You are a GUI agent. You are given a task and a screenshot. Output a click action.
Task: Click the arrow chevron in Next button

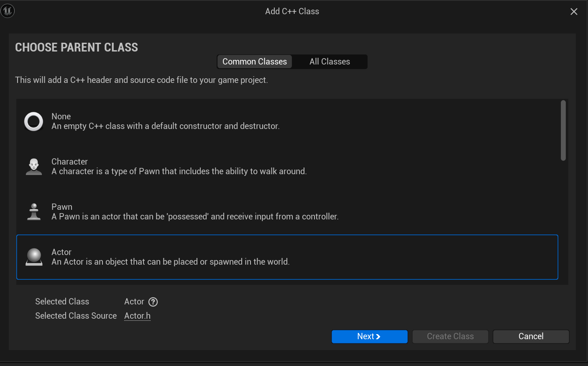[x=378, y=337]
